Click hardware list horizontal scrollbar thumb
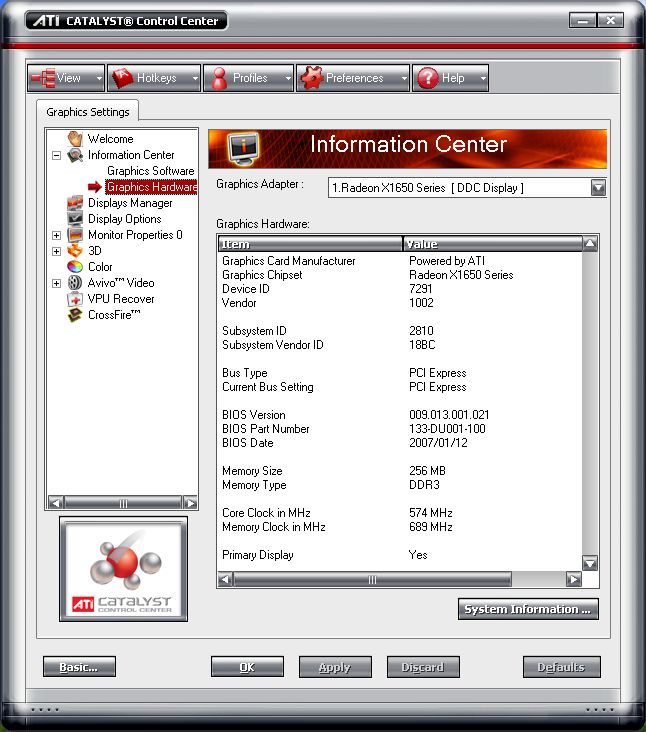 tap(372, 580)
